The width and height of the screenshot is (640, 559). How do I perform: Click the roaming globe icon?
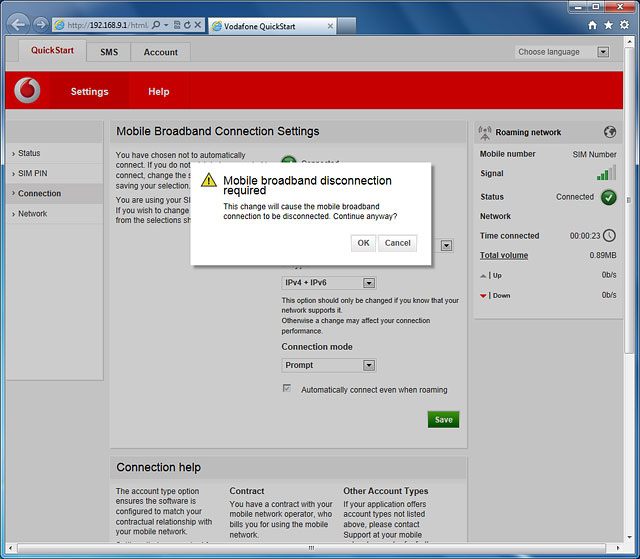pyautogui.click(x=609, y=132)
